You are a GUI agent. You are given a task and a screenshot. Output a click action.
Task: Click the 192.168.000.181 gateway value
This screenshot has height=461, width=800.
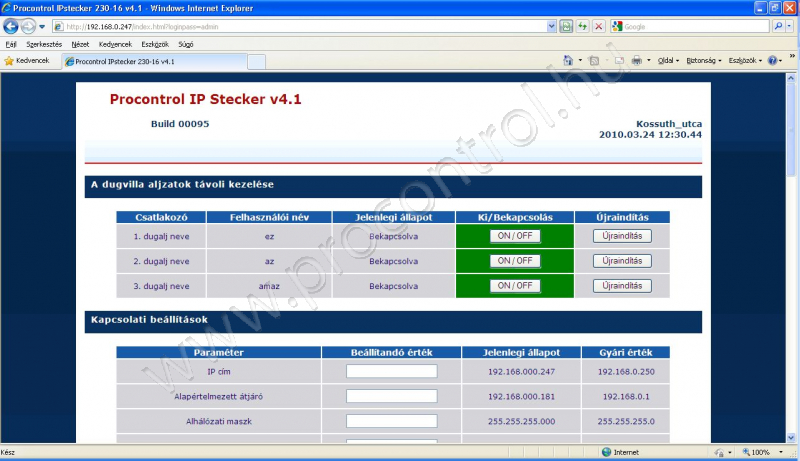click(x=521, y=397)
